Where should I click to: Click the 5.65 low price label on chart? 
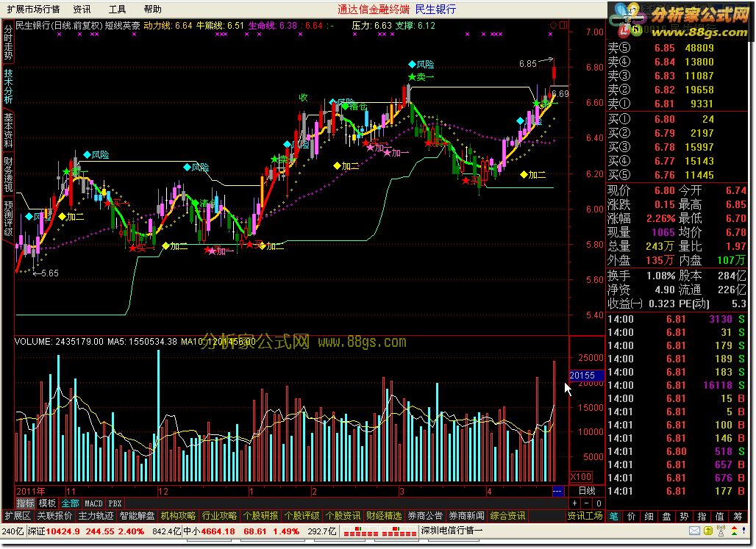coord(50,273)
